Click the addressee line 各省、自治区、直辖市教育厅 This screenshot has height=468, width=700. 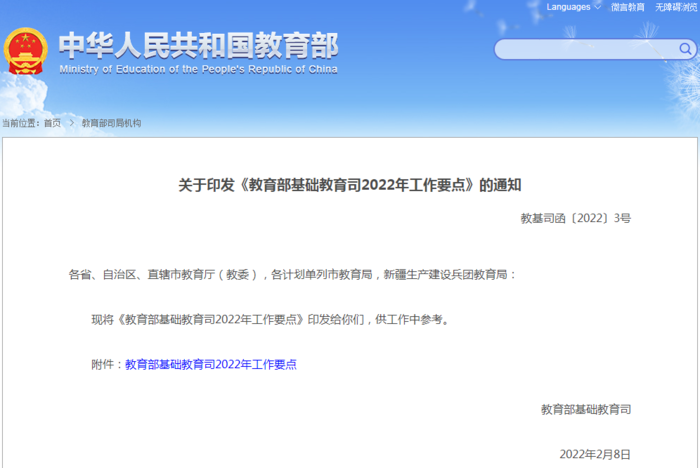pos(292,275)
